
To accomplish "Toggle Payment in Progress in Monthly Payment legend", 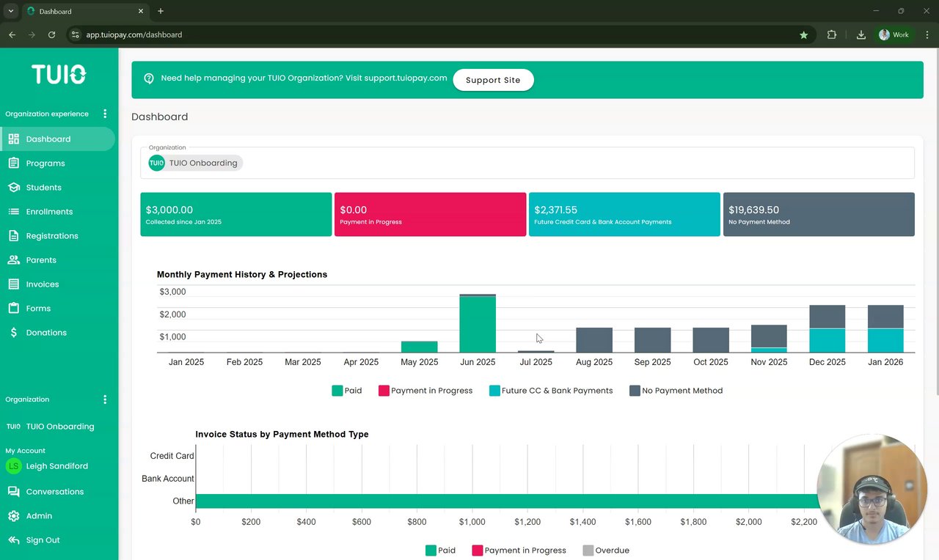I will 425,391.
